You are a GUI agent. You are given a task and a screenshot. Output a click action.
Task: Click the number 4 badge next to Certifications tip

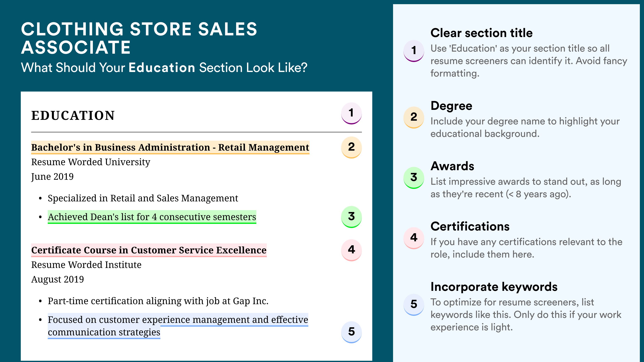414,238
